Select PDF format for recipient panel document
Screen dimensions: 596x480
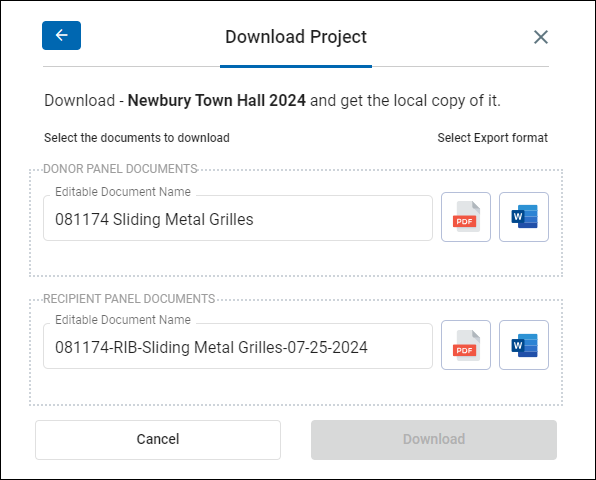[466, 345]
